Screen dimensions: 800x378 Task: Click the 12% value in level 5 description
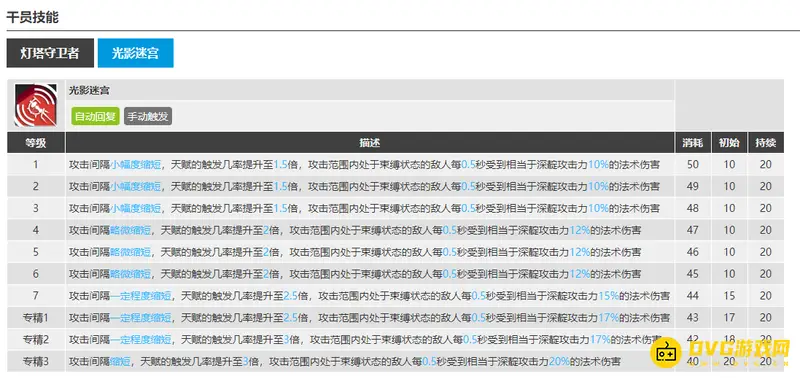(x=580, y=253)
